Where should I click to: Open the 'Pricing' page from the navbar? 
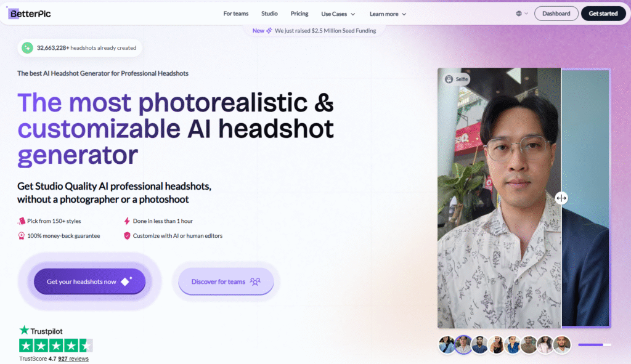click(x=299, y=13)
